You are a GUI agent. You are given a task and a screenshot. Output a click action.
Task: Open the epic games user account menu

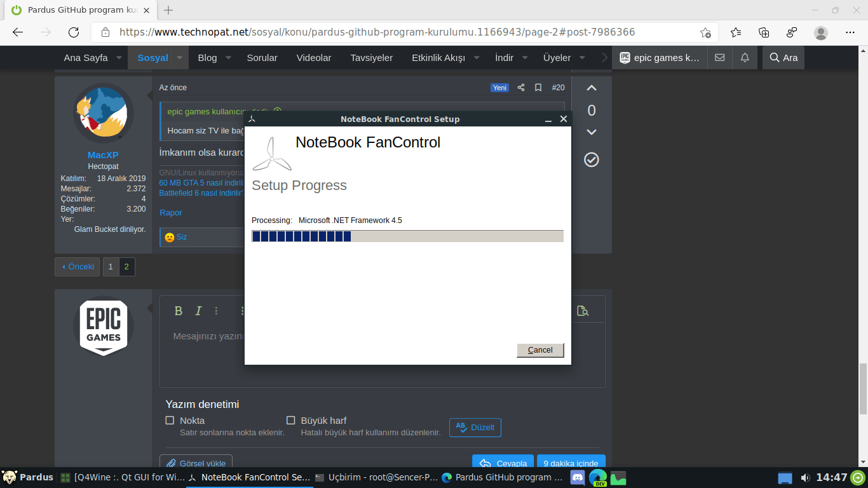click(660, 58)
